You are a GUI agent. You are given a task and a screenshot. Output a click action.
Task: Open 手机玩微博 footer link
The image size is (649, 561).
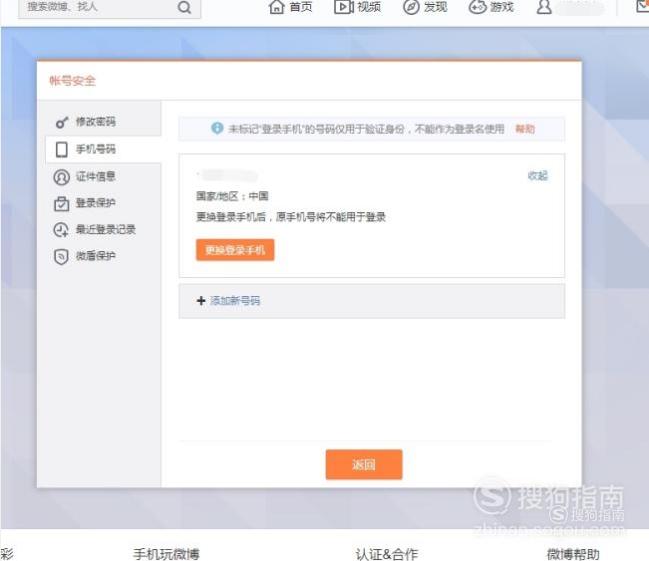tap(166, 554)
